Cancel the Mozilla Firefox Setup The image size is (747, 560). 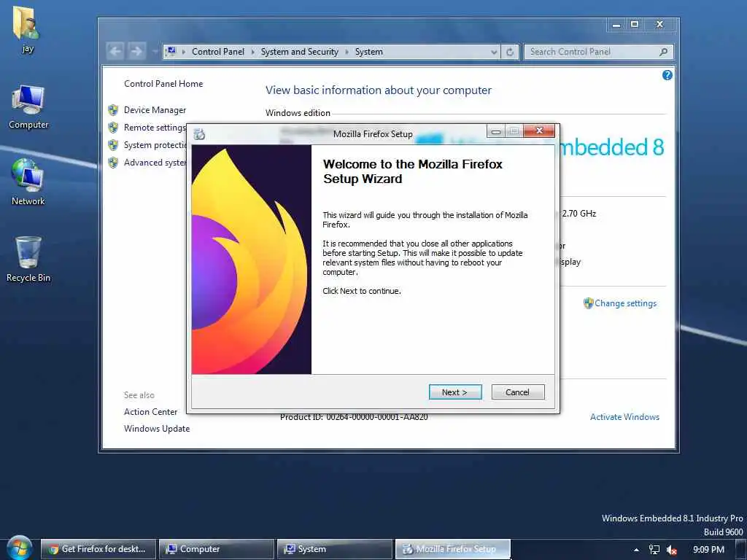click(517, 392)
